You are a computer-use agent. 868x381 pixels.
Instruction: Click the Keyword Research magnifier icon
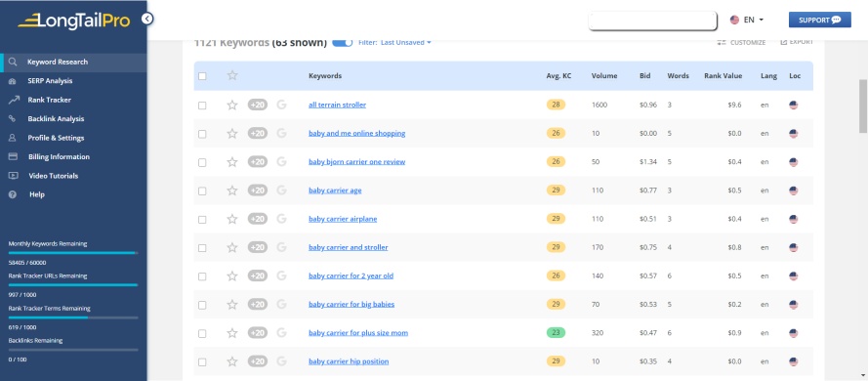pyautogui.click(x=13, y=62)
